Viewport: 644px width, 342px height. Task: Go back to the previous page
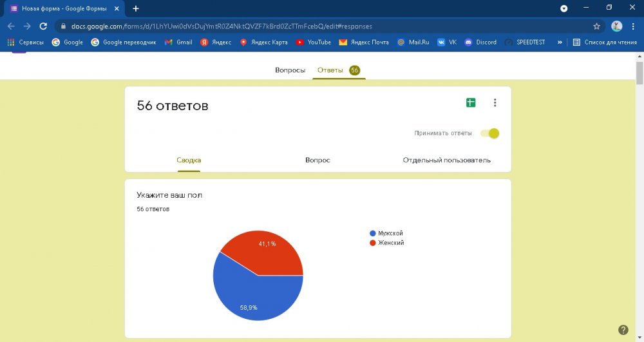click(x=11, y=26)
